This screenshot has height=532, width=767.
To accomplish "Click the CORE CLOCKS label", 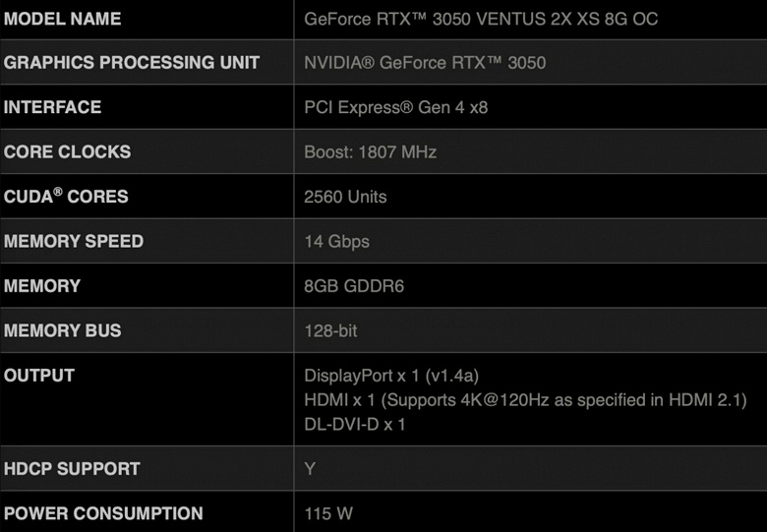I will click(68, 152).
